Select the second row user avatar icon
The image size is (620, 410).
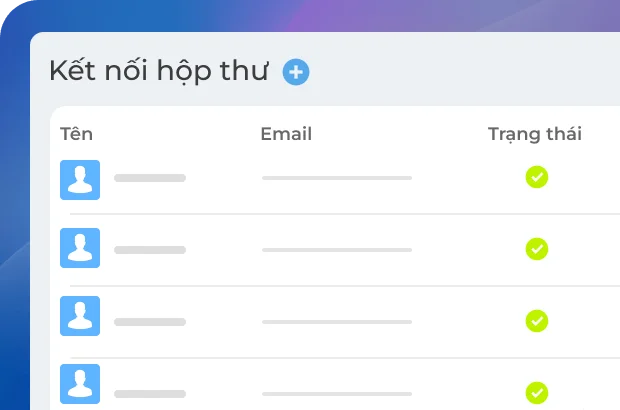click(80, 248)
